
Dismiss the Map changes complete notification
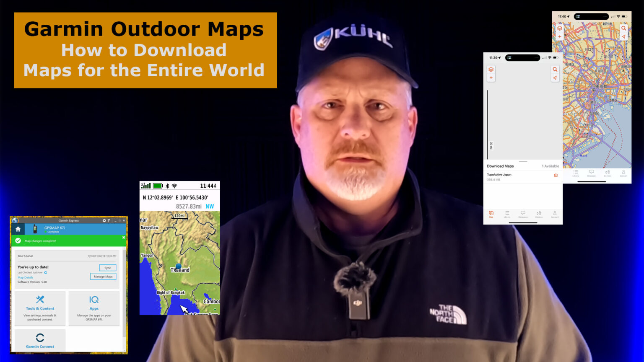[124, 237]
